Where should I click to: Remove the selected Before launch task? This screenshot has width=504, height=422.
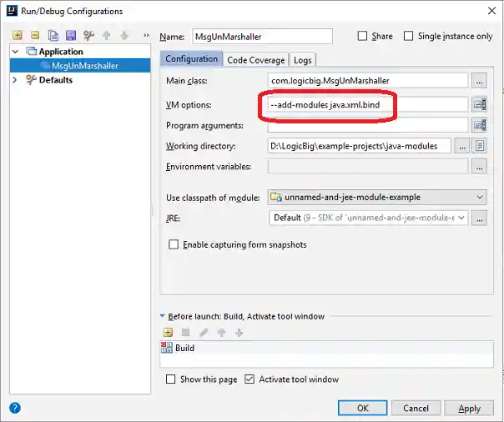185,332
